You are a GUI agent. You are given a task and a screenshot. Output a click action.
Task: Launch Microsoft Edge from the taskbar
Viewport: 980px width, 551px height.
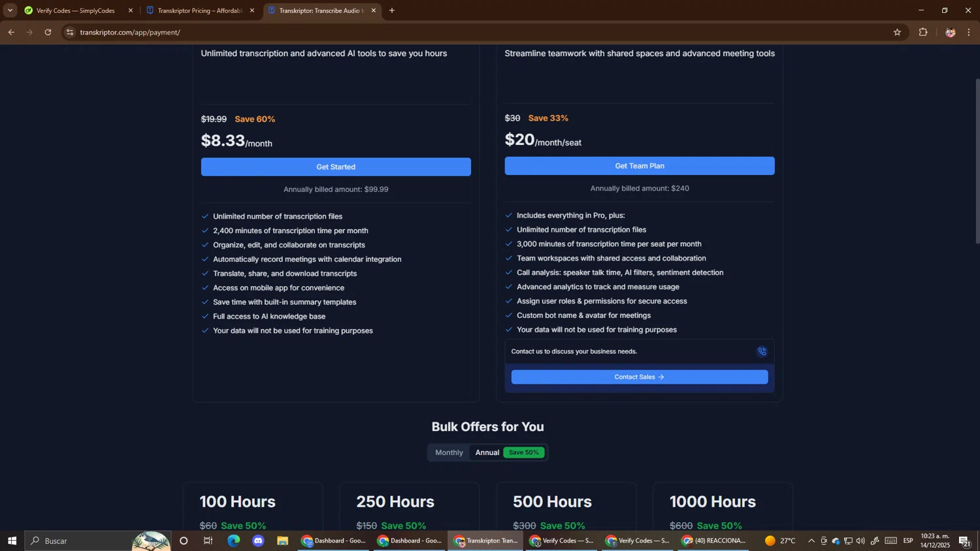(x=233, y=541)
